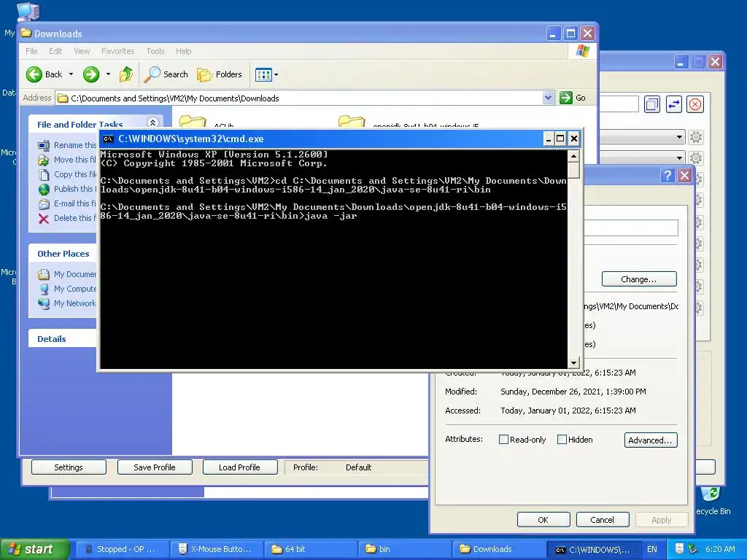Click the Copy this file icon
The height and width of the screenshot is (560, 747).
(44, 175)
